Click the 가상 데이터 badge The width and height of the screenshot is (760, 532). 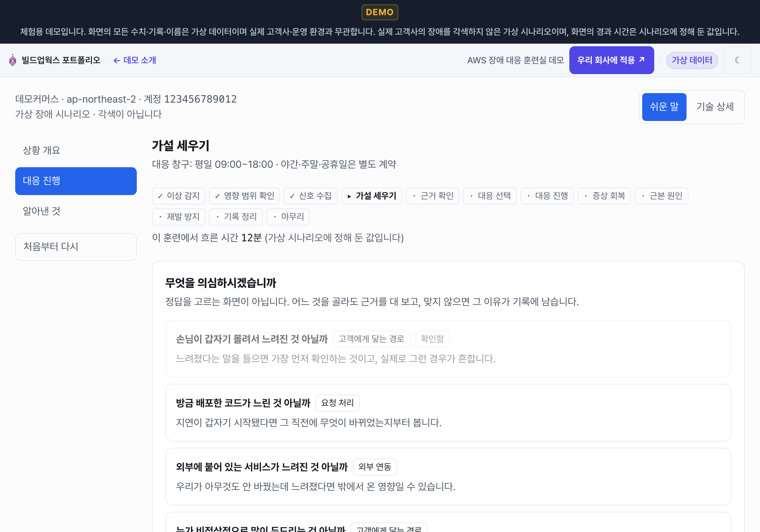click(692, 60)
